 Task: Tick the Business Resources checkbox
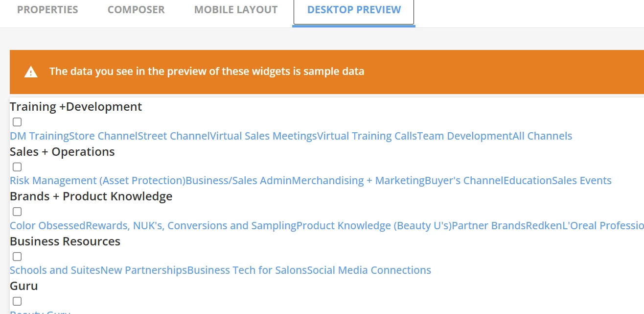(17, 256)
